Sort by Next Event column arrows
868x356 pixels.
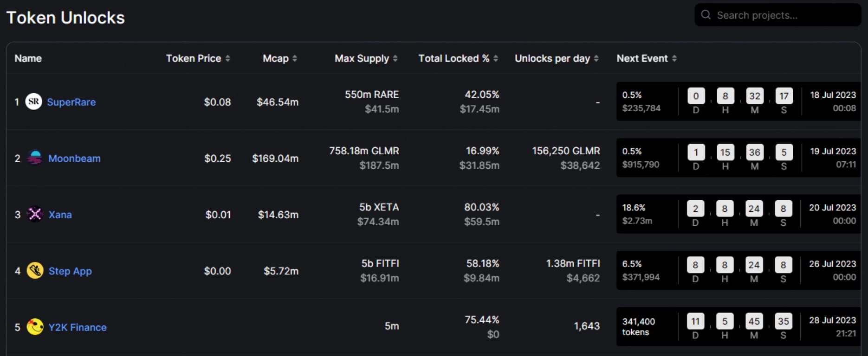coord(674,58)
